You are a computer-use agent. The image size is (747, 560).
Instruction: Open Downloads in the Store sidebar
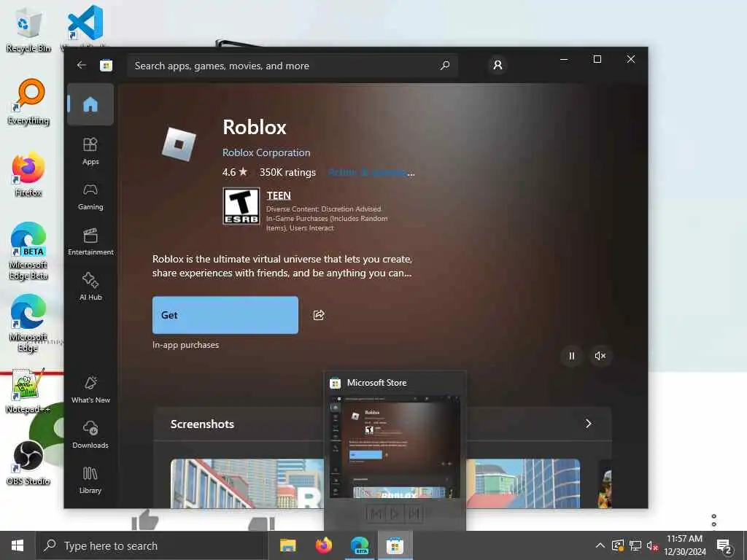[90, 435]
